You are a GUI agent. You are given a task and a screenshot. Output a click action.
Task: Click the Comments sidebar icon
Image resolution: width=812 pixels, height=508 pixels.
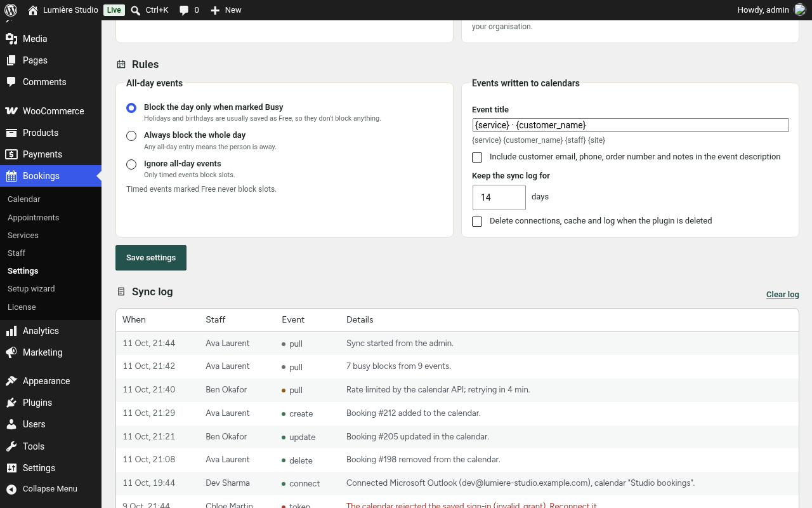11,82
